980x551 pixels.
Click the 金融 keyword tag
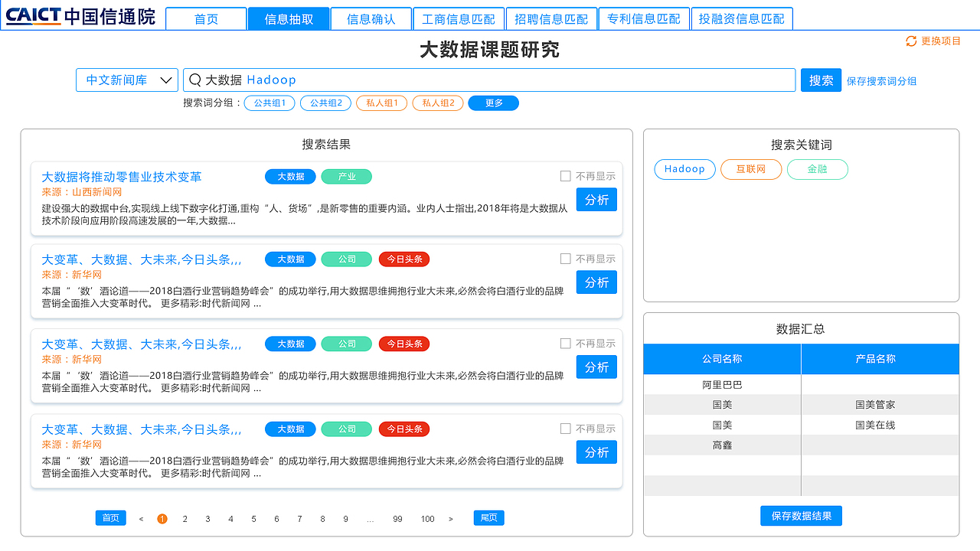818,169
